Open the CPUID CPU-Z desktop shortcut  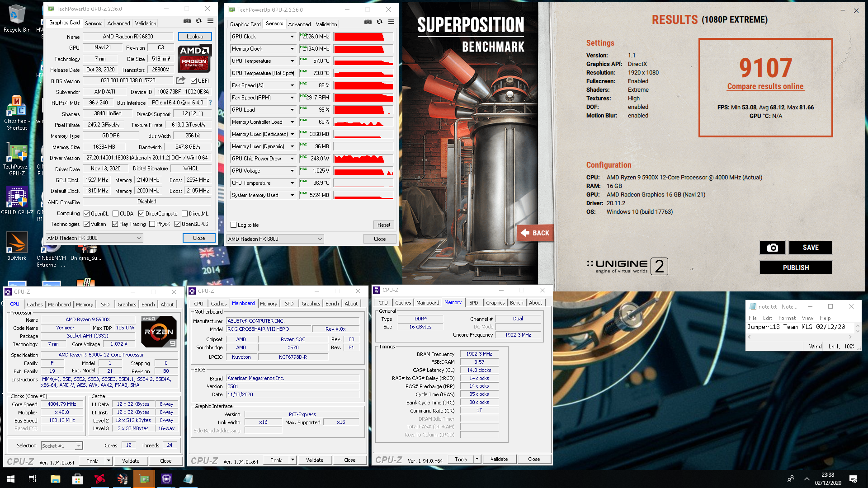click(17, 201)
